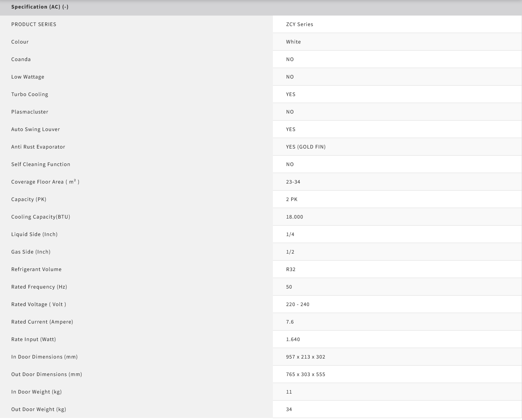This screenshot has width=522, height=420.
Task: Click the Out Door Dimensions (mm) label
Action: click(x=47, y=374)
